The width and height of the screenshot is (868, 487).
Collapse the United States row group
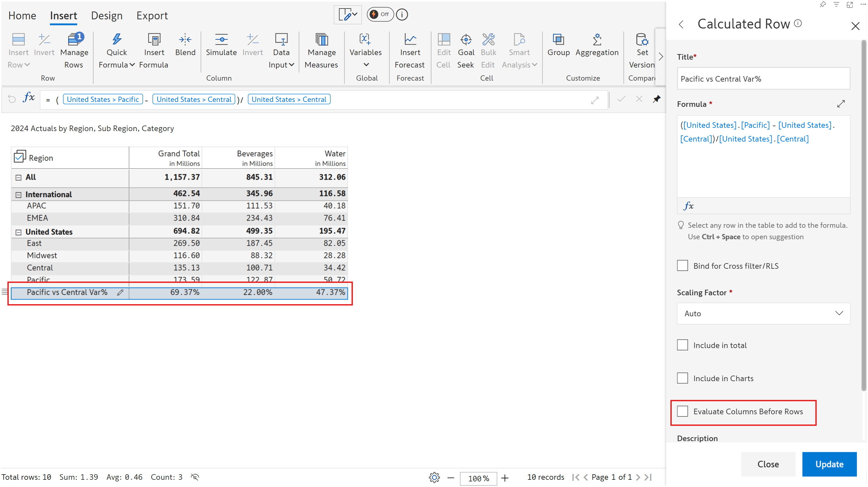19,232
